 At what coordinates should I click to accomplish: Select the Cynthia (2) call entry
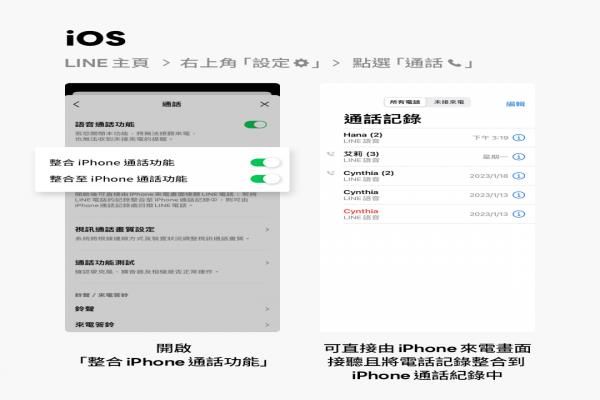[427, 176]
